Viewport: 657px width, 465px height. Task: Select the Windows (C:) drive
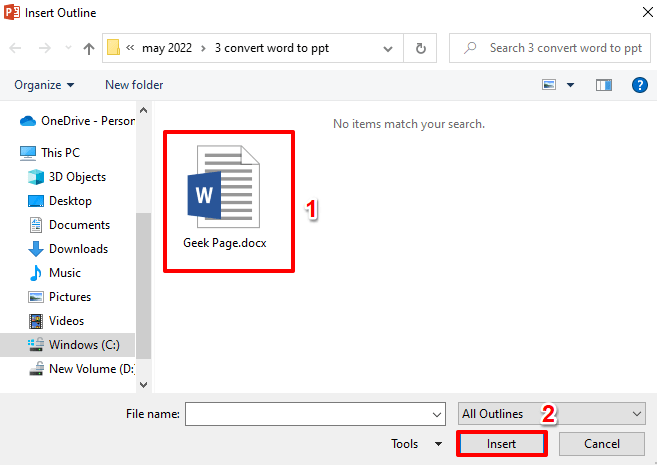[67, 345]
